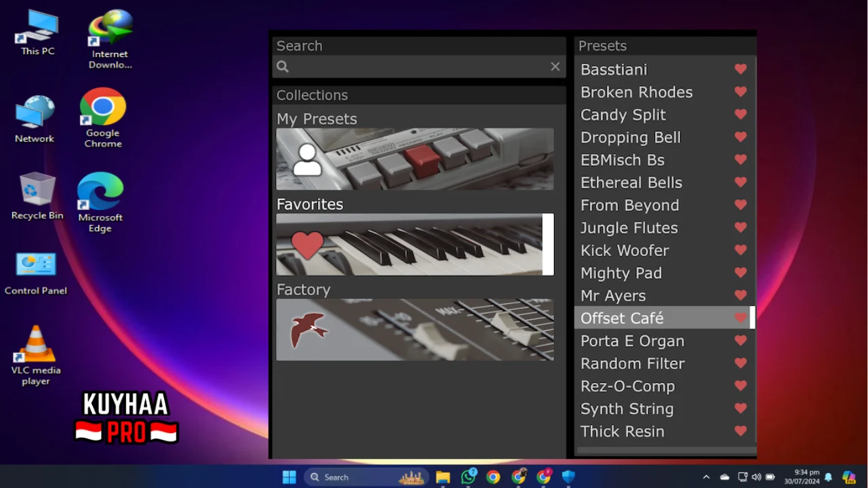Click heart icon beside Porta E Organ

(741, 340)
